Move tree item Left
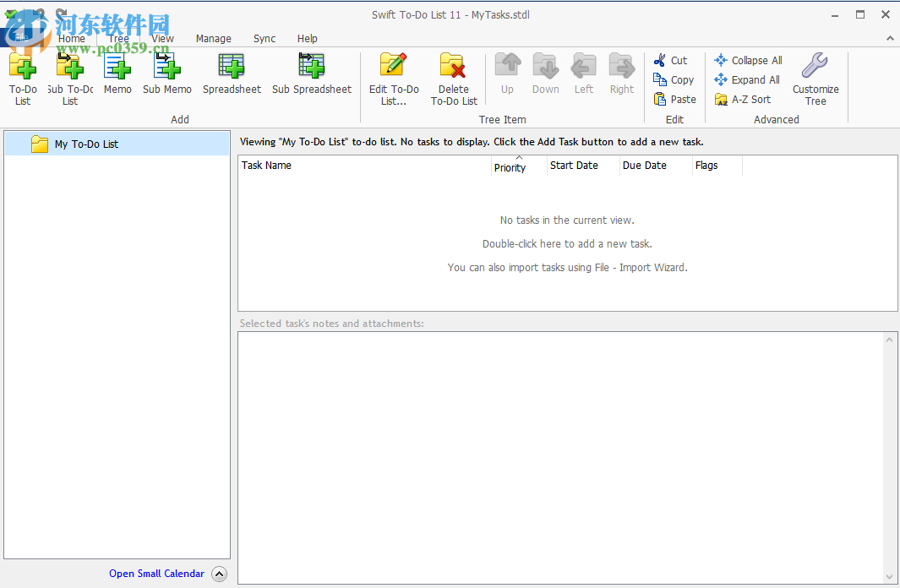 coord(584,73)
